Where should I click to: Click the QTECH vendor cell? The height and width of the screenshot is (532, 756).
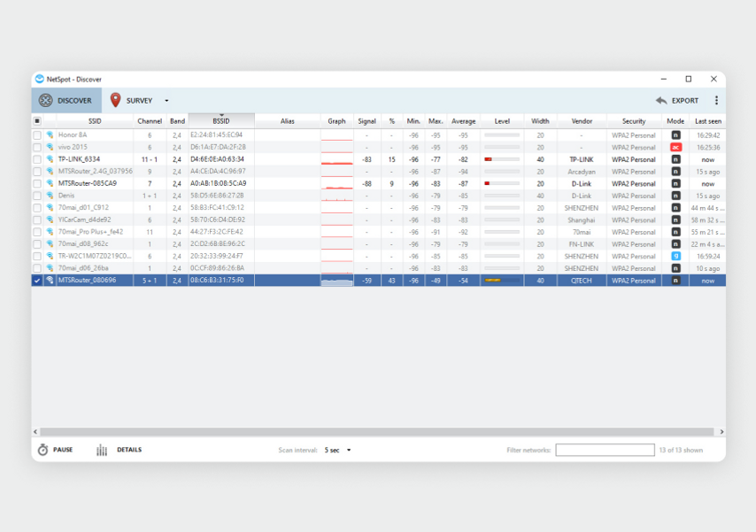582,281
